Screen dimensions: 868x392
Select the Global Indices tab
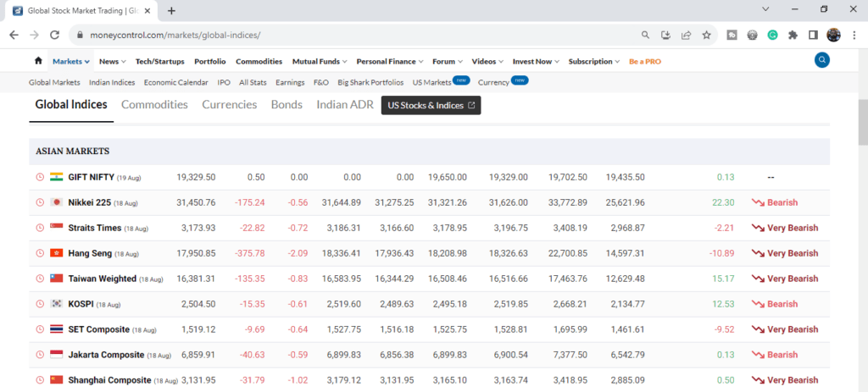pyautogui.click(x=71, y=104)
